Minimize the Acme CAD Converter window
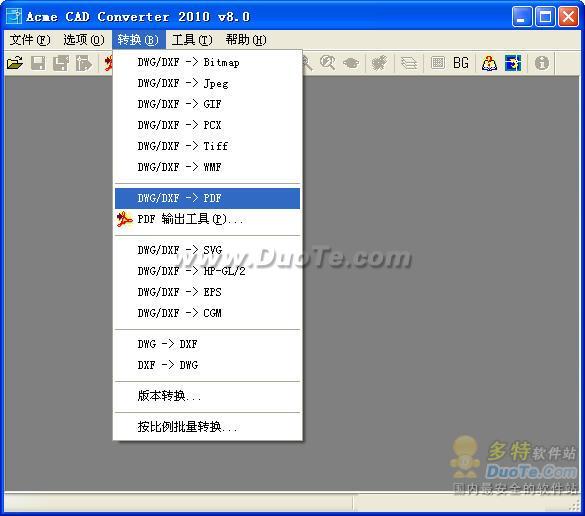Image resolution: width=585 pixels, height=516 pixels. pos(522,16)
